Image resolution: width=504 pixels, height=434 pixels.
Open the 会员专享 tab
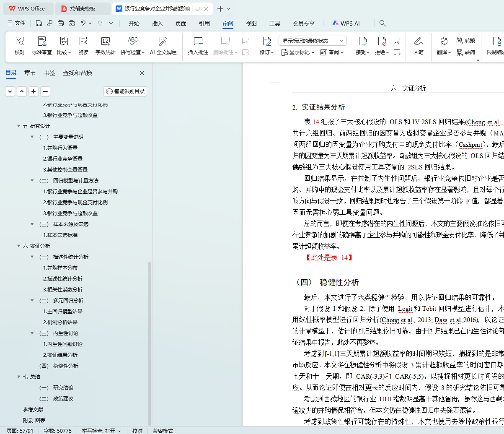(304, 23)
